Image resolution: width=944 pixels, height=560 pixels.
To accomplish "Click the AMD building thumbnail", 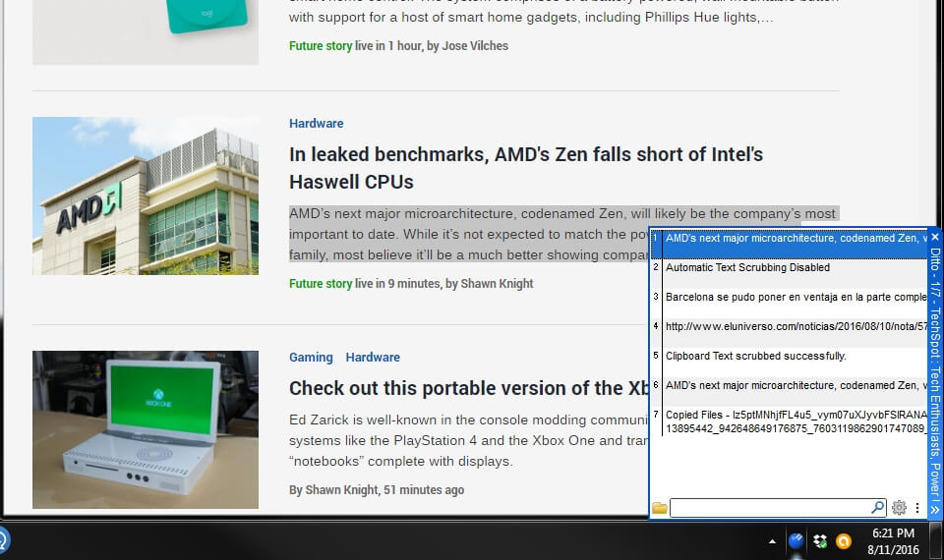I will click(146, 196).
